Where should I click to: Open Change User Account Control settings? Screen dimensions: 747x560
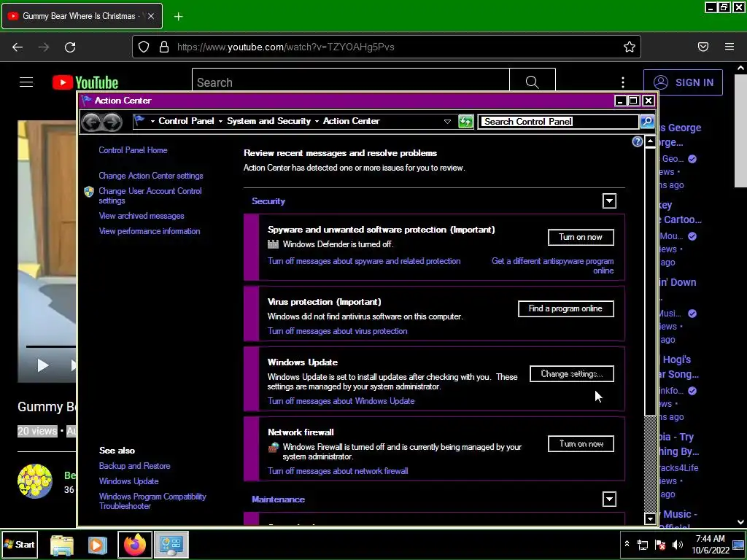point(150,195)
